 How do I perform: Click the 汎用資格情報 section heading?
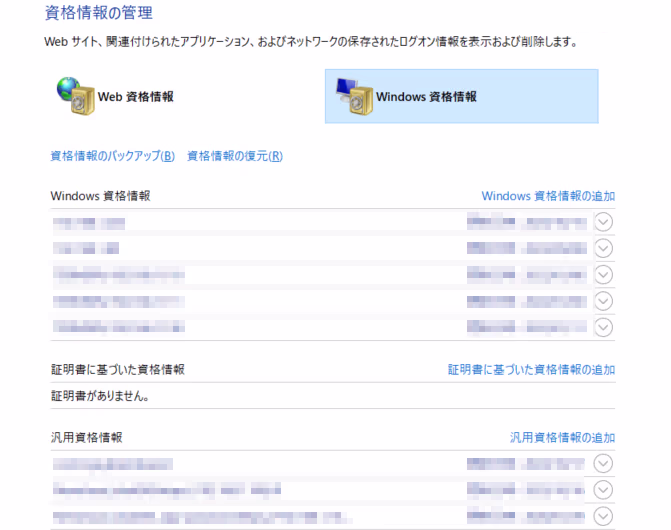87,438
